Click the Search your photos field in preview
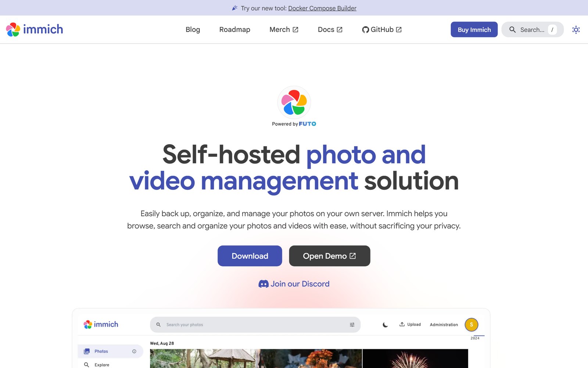588x368 pixels. [x=255, y=325]
